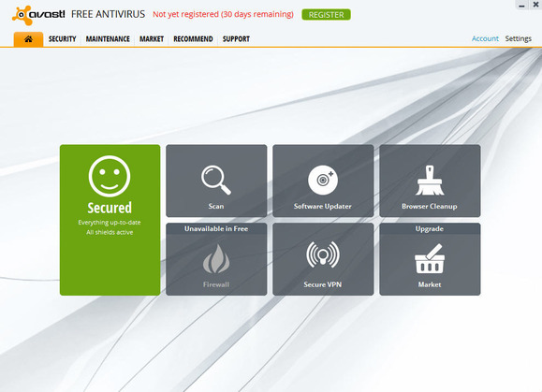Click the Scan magnifying glass icon

coord(216,180)
